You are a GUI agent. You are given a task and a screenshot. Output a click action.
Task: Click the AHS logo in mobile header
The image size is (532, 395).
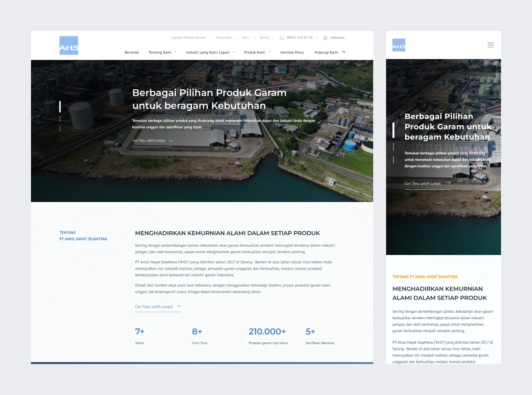click(399, 45)
